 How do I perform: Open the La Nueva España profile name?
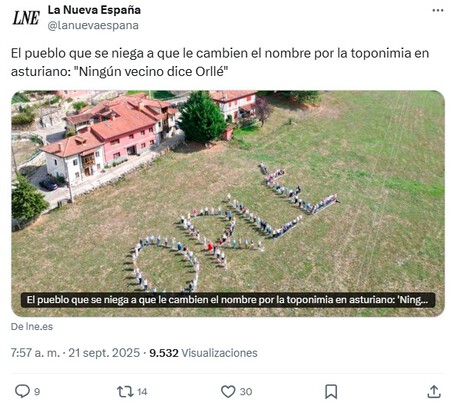[94, 10]
